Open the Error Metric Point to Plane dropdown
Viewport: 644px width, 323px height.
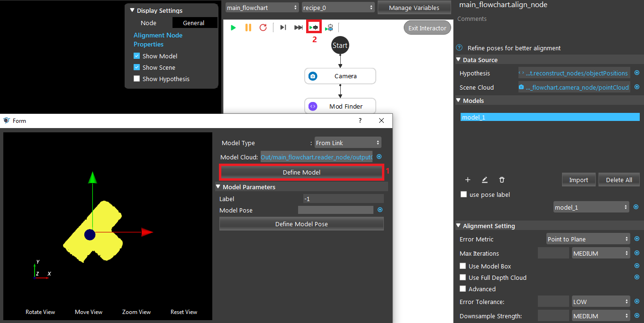(x=588, y=239)
